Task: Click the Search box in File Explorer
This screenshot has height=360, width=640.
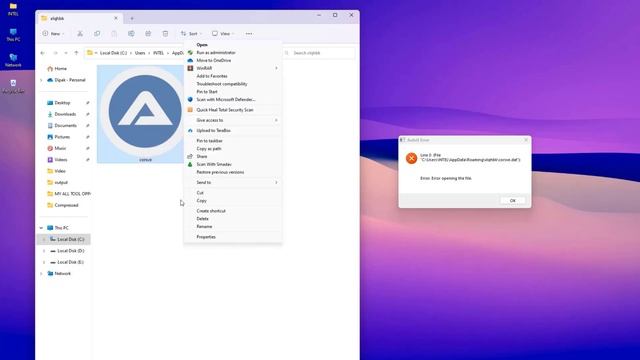Action: [x=319, y=53]
